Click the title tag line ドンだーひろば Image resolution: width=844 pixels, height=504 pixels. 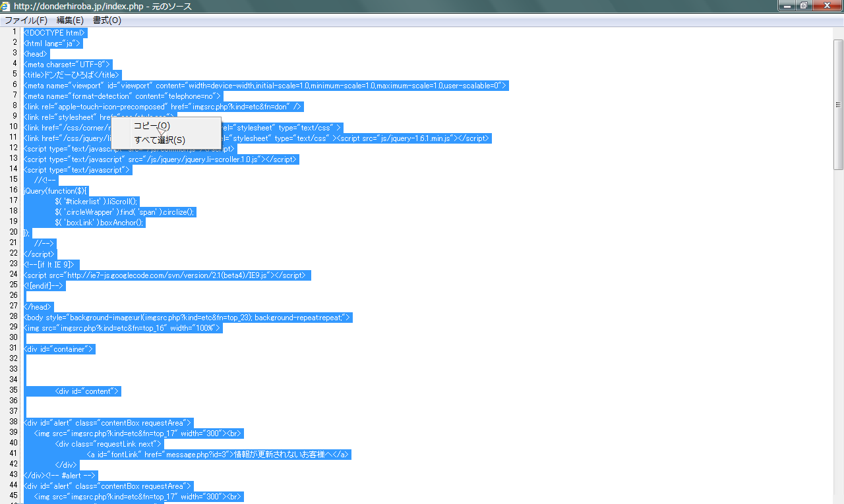(x=72, y=75)
